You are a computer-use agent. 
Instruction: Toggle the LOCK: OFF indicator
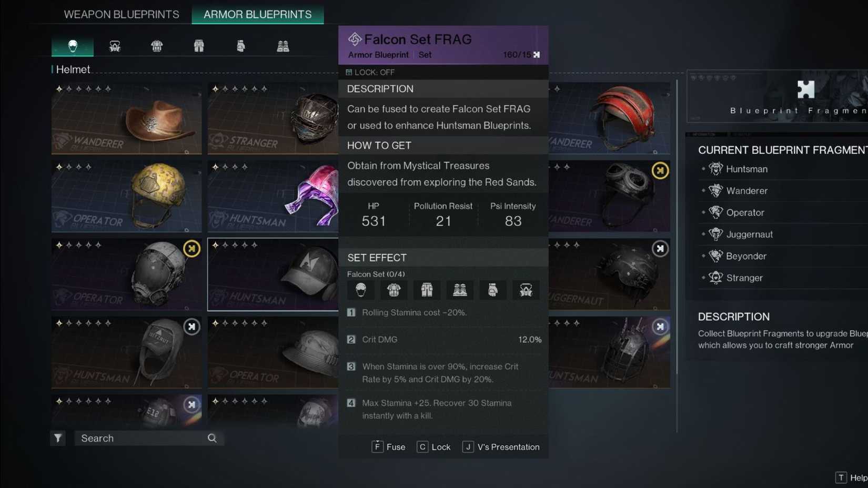[370, 72]
